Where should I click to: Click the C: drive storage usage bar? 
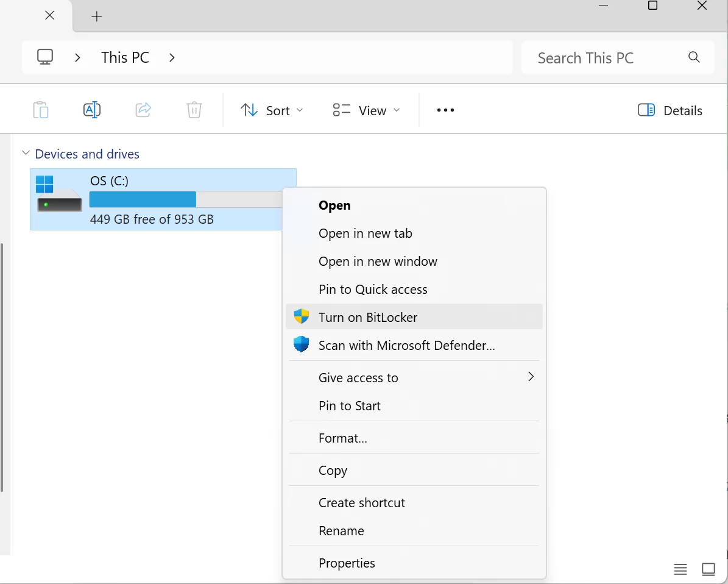[x=186, y=199]
